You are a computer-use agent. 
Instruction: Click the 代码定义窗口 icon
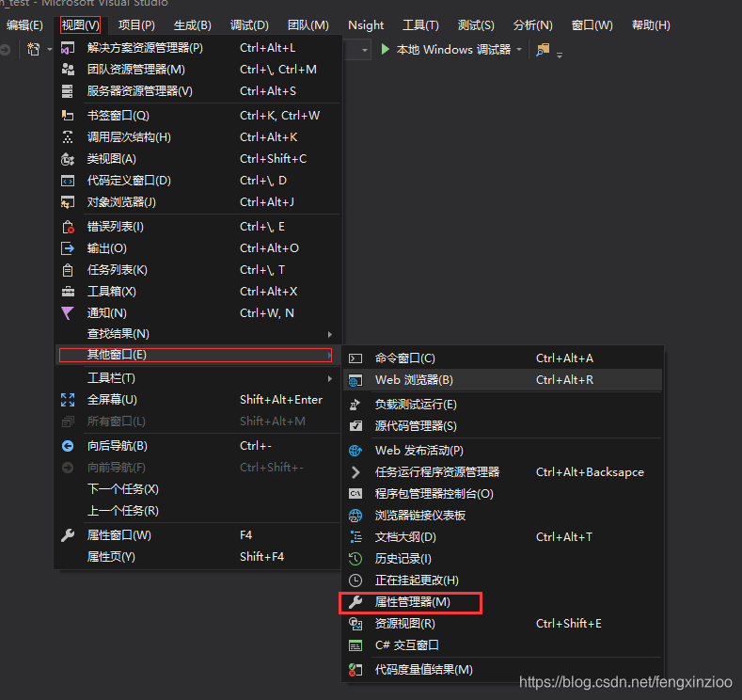tap(68, 181)
